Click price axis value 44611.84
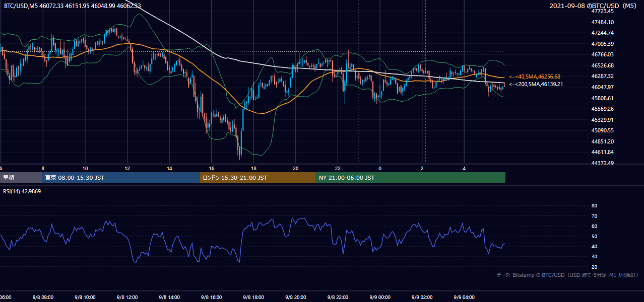Screen dimensions: 644x302 pyautogui.click(x=603, y=152)
